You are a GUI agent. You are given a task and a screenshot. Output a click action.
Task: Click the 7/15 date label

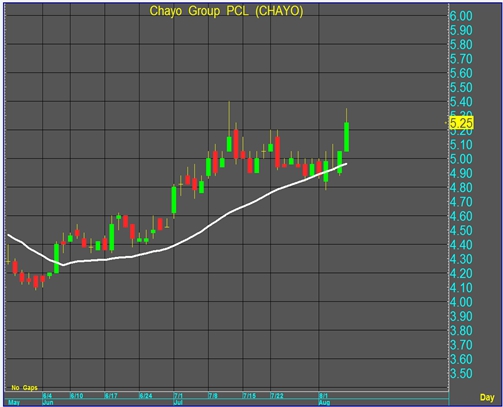pos(249,396)
